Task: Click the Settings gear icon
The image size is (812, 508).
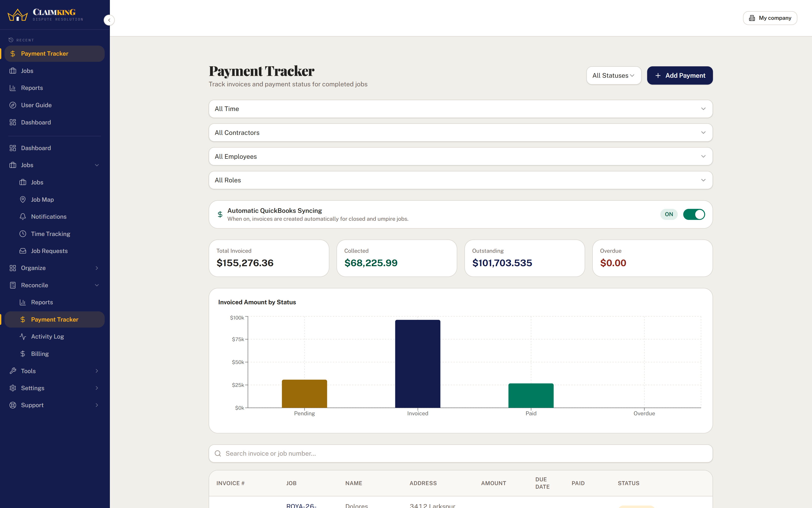Action: (13, 388)
